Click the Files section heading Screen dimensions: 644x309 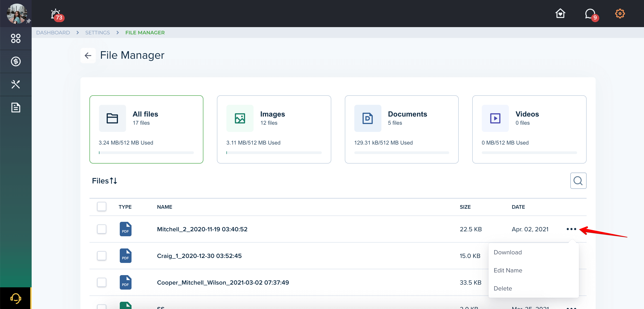pos(100,181)
